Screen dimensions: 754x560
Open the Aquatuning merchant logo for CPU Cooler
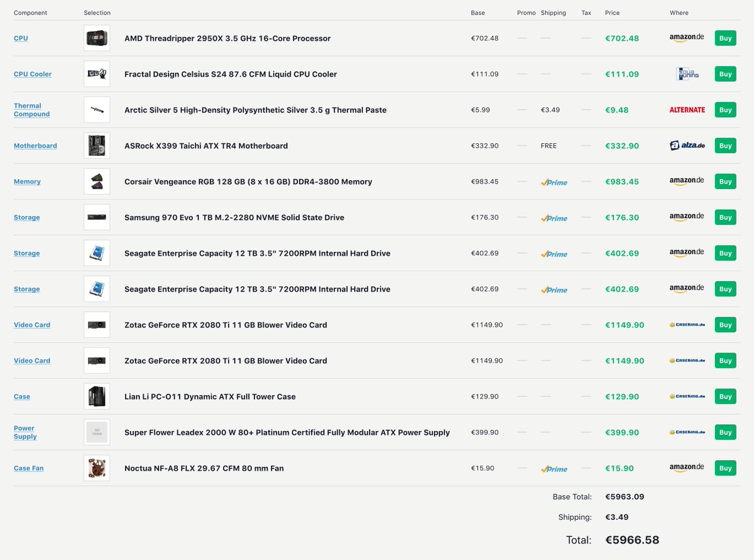click(687, 74)
